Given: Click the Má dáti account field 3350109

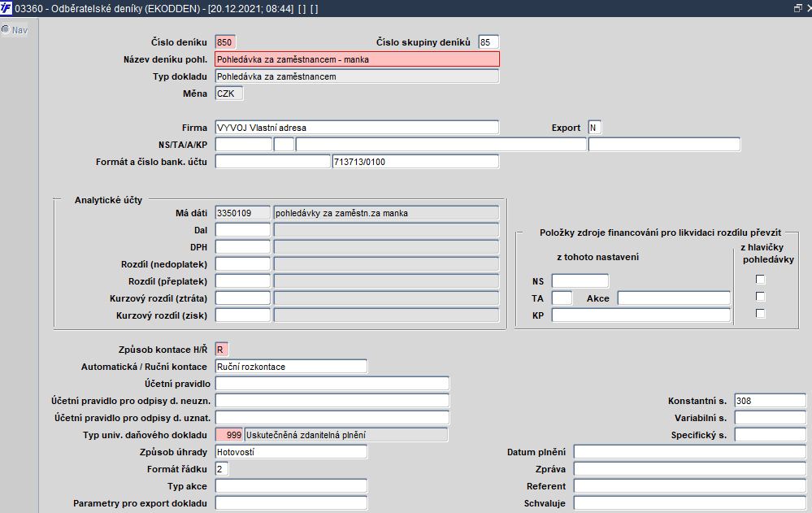Looking at the screenshot, I should tap(243, 214).
